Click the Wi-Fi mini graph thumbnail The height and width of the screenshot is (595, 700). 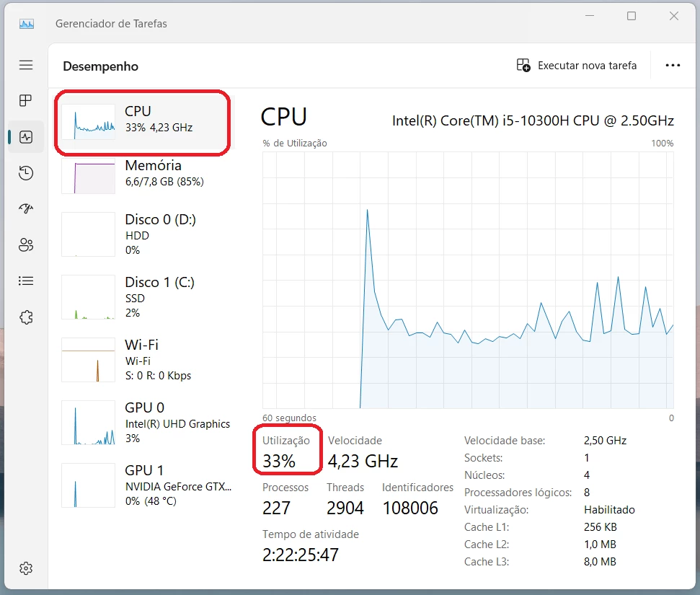(89, 360)
